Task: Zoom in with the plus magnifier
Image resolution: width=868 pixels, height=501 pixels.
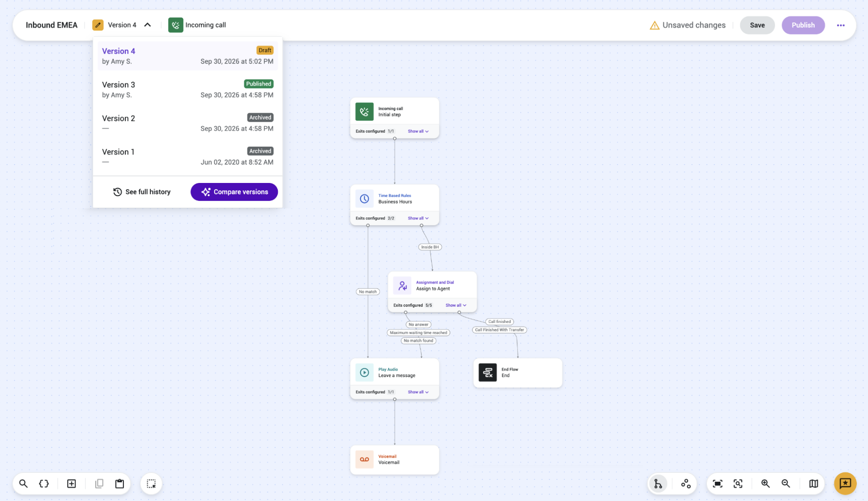Action: point(766,484)
